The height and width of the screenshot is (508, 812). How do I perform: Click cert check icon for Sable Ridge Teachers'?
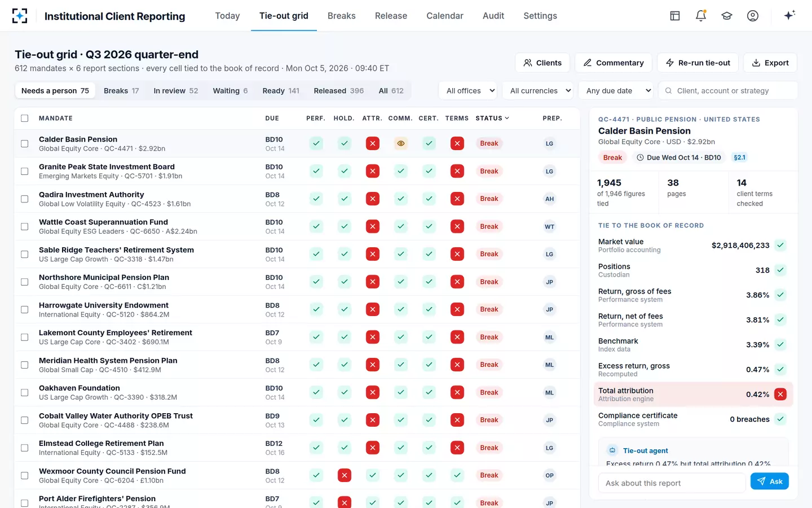(x=429, y=254)
